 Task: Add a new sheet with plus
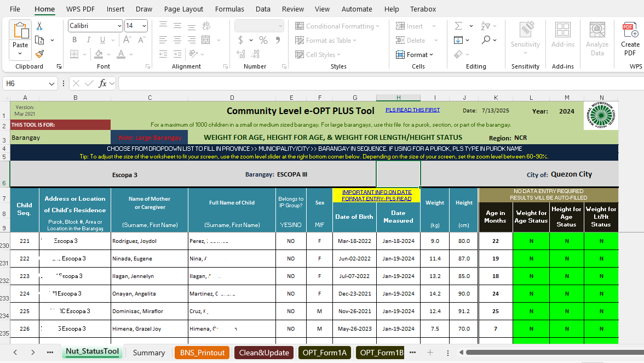[430, 353]
